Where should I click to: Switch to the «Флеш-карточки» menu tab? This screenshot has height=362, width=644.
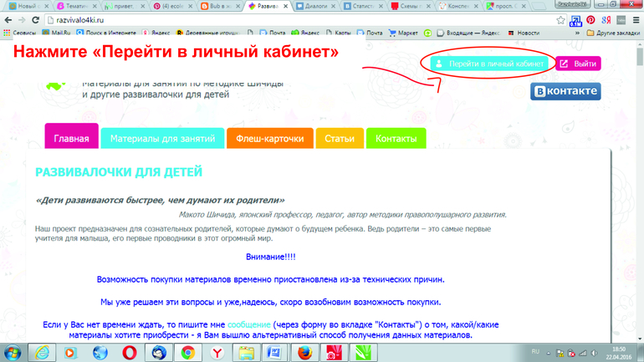[269, 139]
